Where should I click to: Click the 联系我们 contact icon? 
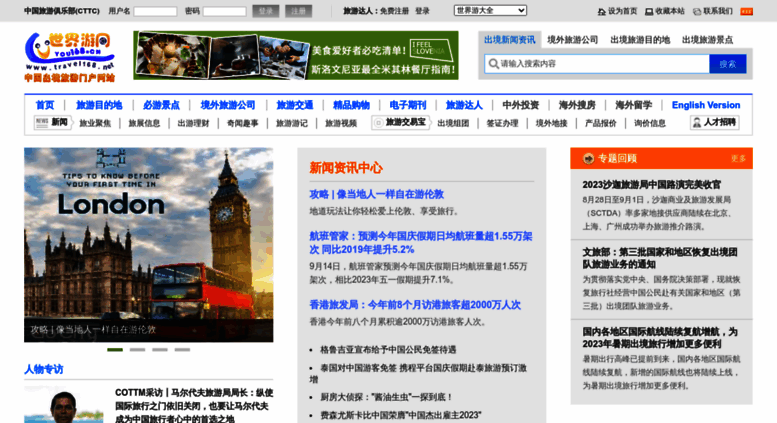point(697,11)
